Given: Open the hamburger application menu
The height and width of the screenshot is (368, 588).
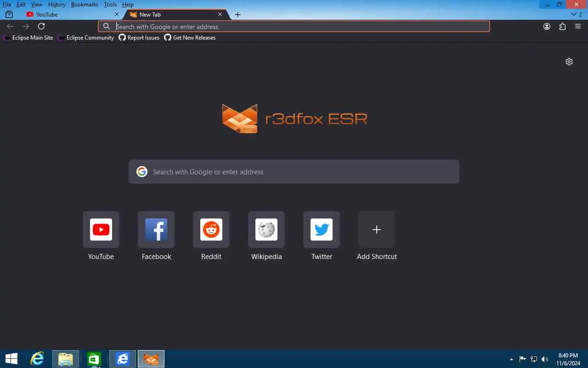Looking at the screenshot, I should click(x=578, y=26).
